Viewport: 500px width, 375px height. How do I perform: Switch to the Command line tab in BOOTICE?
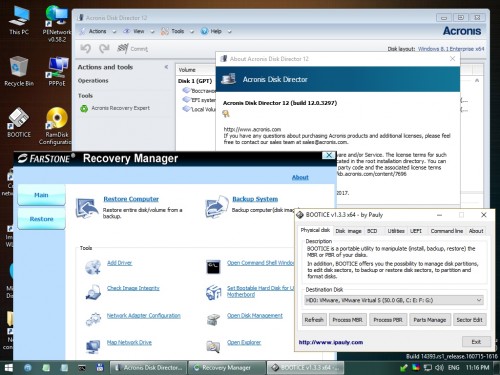click(x=447, y=231)
